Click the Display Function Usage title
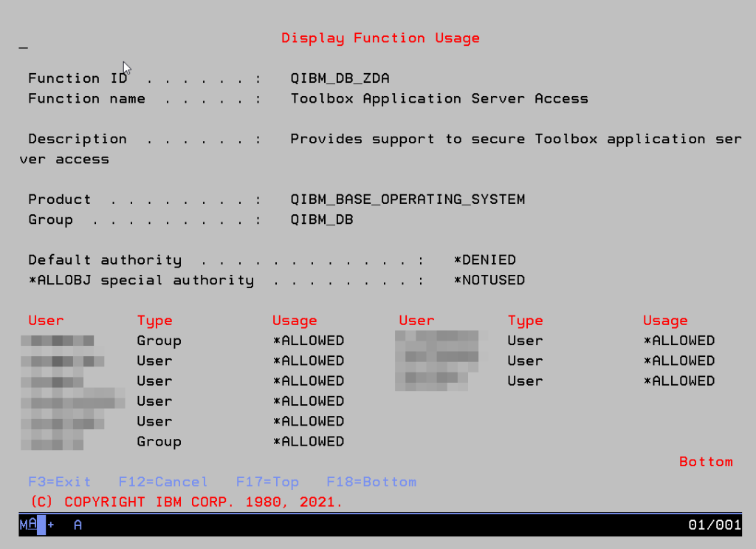Image resolution: width=756 pixels, height=549 pixels. click(380, 38)
